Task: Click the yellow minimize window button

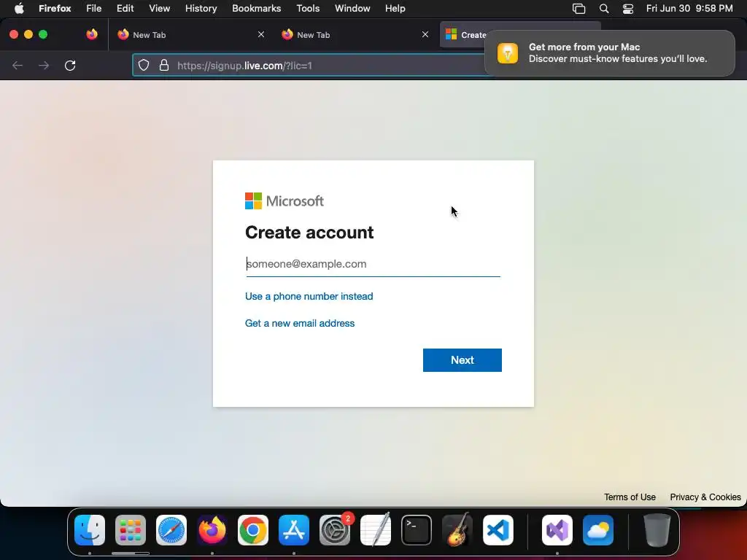Action: click(x=28, y=34)
